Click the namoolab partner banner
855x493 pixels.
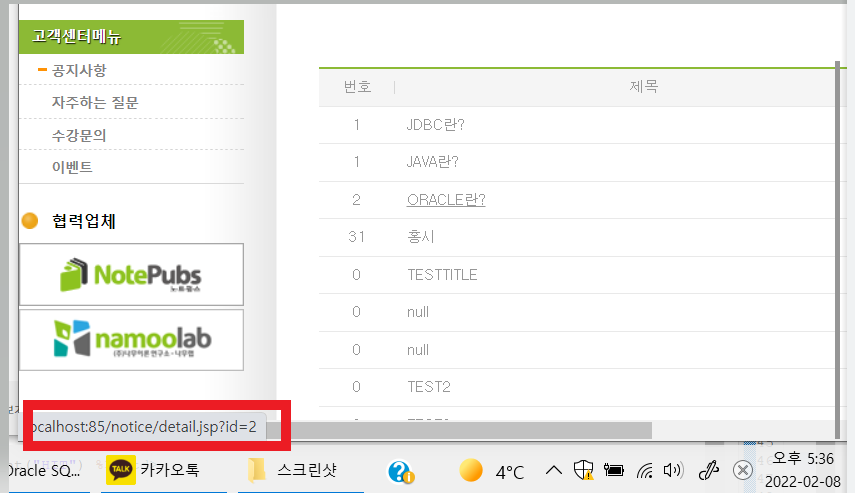[x=131, y=340]
